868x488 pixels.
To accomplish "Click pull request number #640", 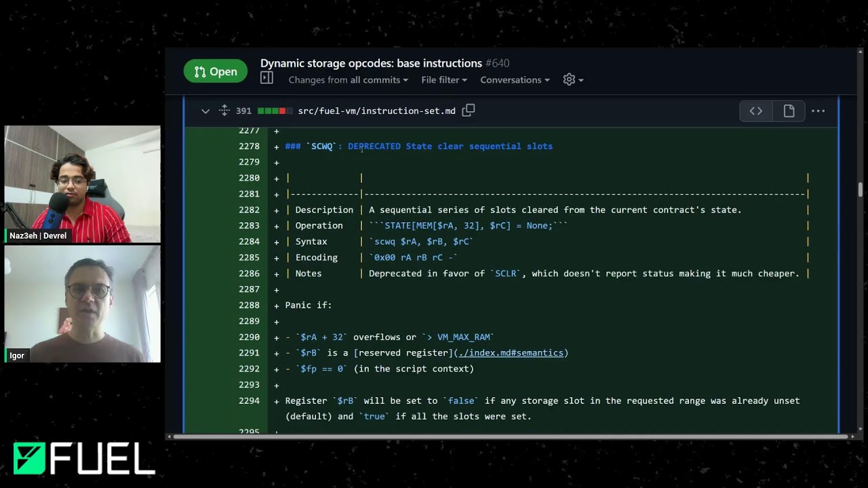I will click(498, 63).
